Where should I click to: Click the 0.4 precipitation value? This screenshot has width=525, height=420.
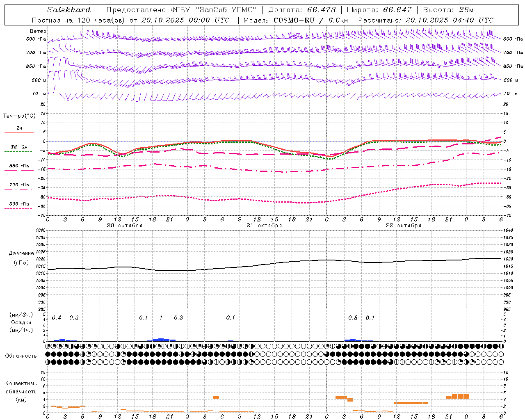57,318
